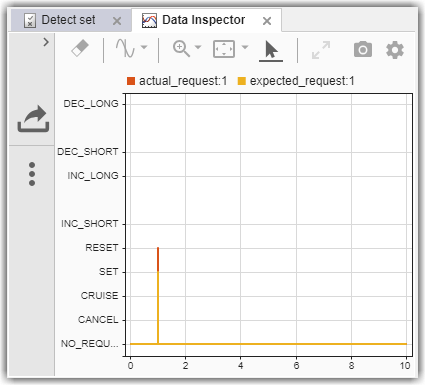
Task: Open the three dots more options menu
Action: (x=32, y=174)
